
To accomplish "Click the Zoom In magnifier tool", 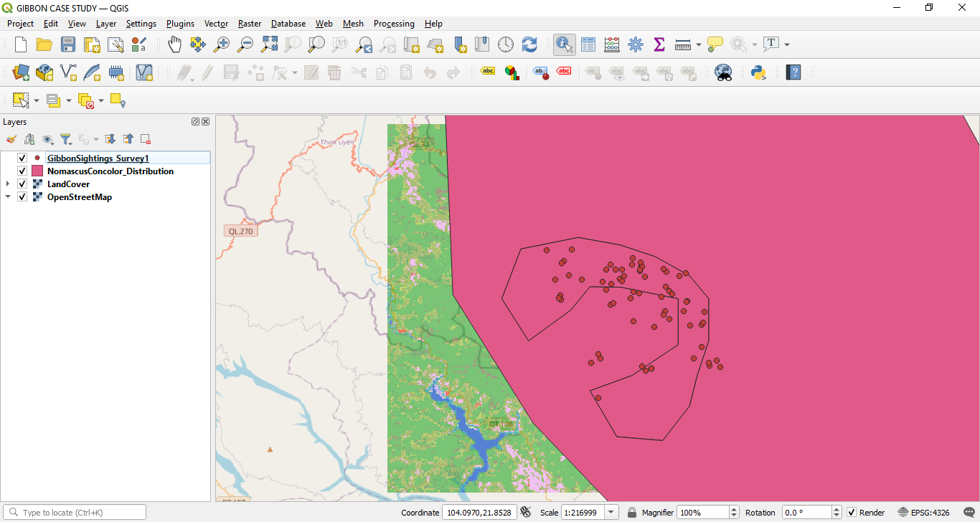I will (222, 44).
